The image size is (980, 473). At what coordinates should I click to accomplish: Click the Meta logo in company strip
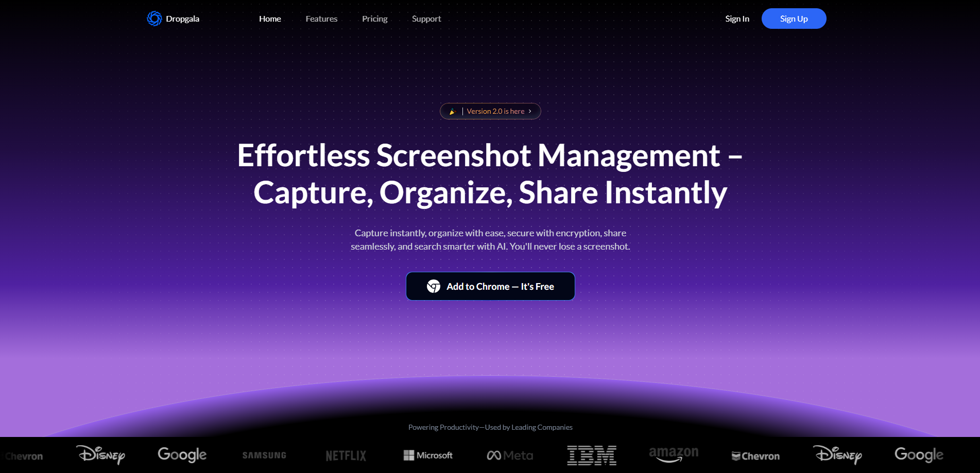(510, 456)
